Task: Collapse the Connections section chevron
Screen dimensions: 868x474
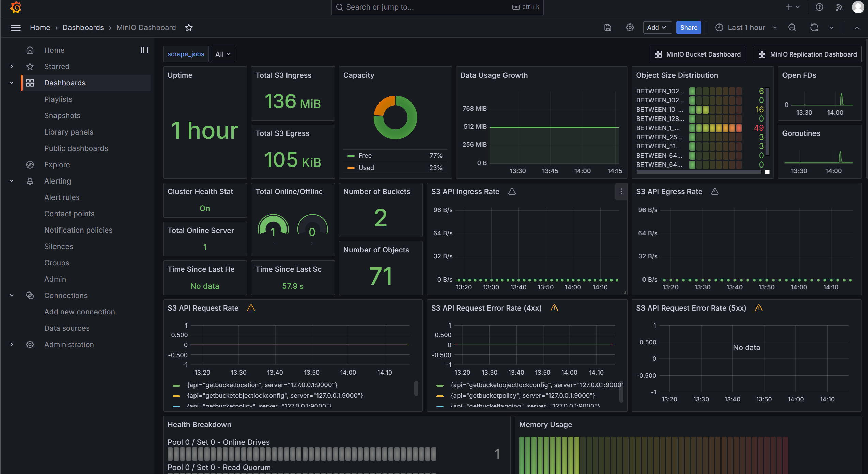Action: (x=12, y=295)
